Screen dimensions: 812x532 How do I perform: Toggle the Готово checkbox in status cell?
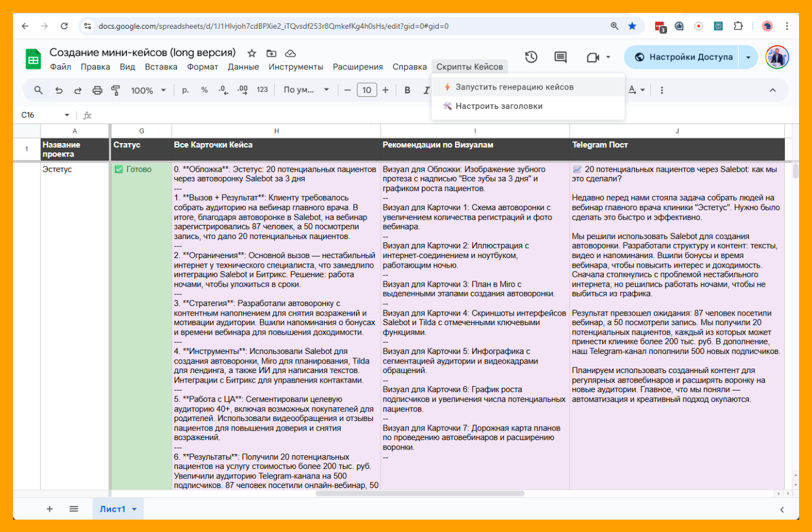pyautogui.click(x=119, y=169)
